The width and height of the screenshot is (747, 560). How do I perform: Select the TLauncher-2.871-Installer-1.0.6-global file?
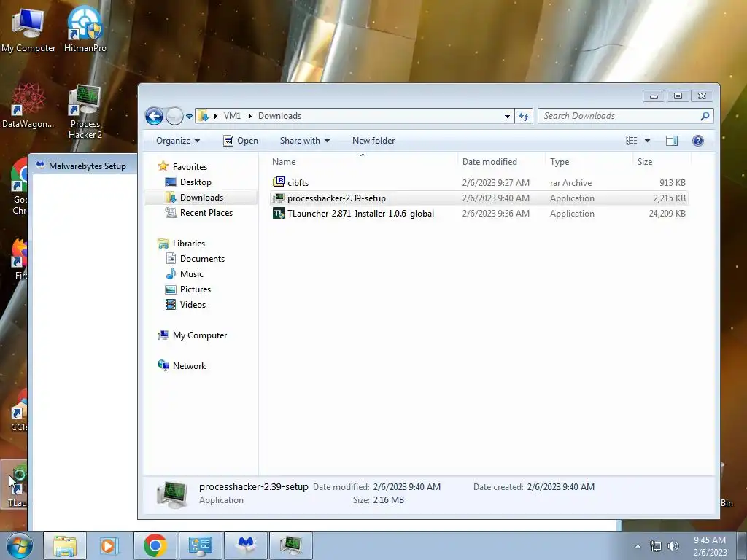[479, 214]
